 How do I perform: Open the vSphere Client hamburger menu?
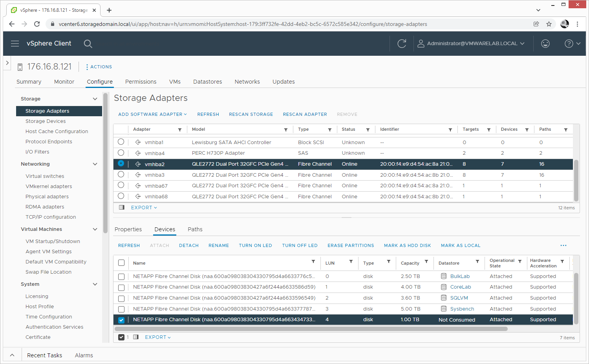pos(15,44)
